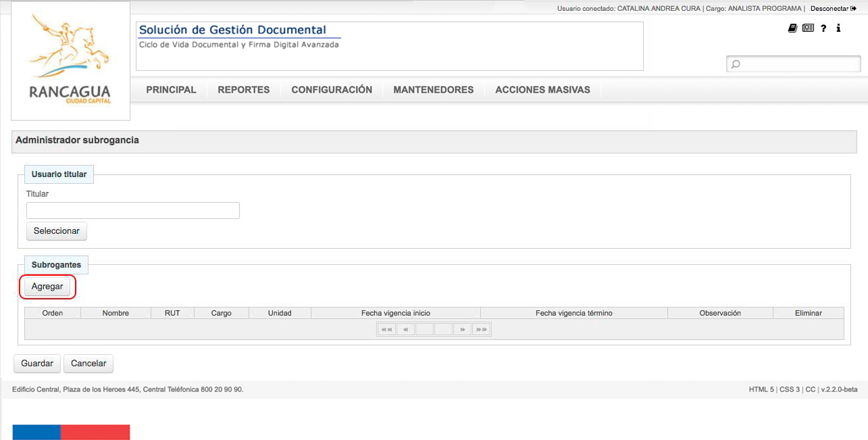Open the newspaper news icon
The height and width of the screenshot is (440, 868).
pyautogui.click(x=808, y=28)
